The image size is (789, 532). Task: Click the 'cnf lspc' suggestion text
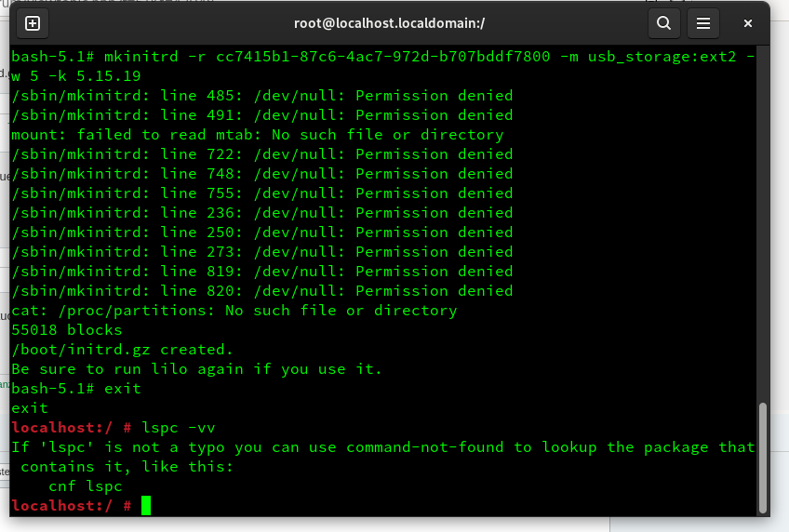(85, 486)
